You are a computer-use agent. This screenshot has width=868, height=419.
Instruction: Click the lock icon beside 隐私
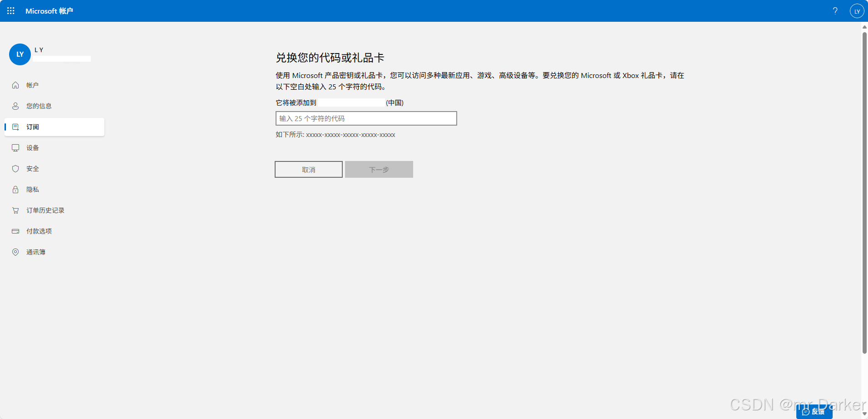tap(15, 190)
